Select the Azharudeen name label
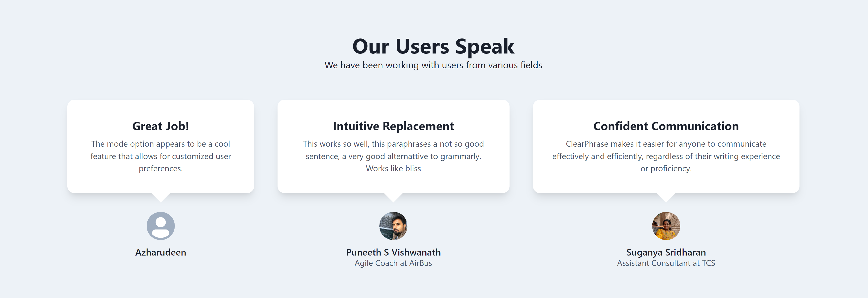 coord(161,252)
